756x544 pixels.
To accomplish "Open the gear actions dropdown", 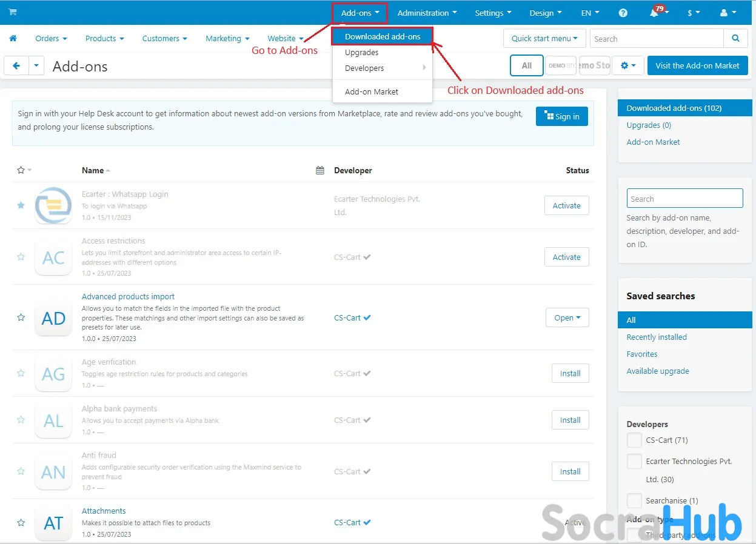I will [627, 65].
